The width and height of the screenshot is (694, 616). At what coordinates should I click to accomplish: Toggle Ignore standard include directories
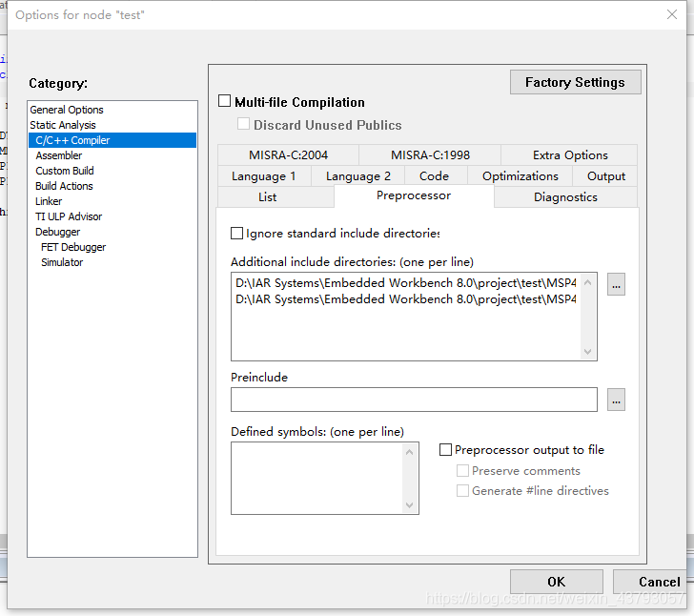point(237,233)
